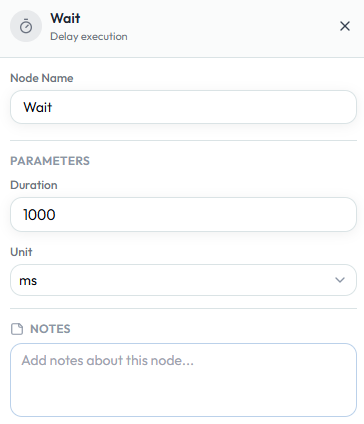Click the Duration label
This screenshot has width=364, height=424.
click(x=34, y=185)
